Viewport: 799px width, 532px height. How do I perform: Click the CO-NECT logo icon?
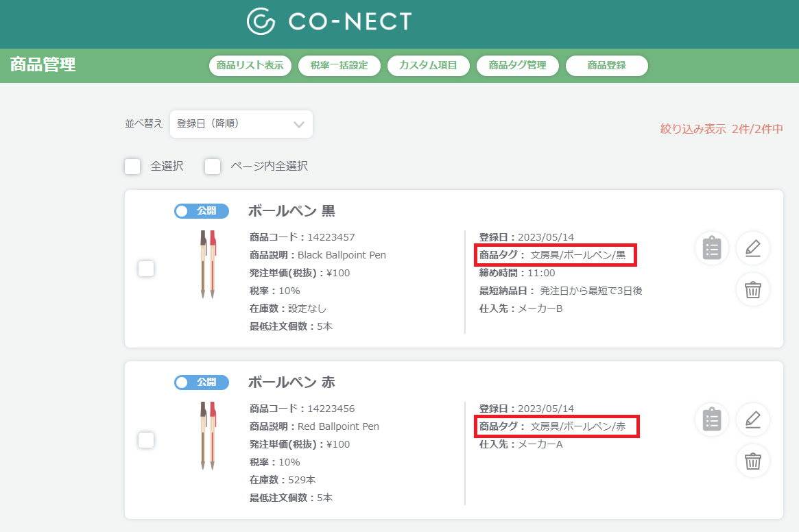click(261, 21)
